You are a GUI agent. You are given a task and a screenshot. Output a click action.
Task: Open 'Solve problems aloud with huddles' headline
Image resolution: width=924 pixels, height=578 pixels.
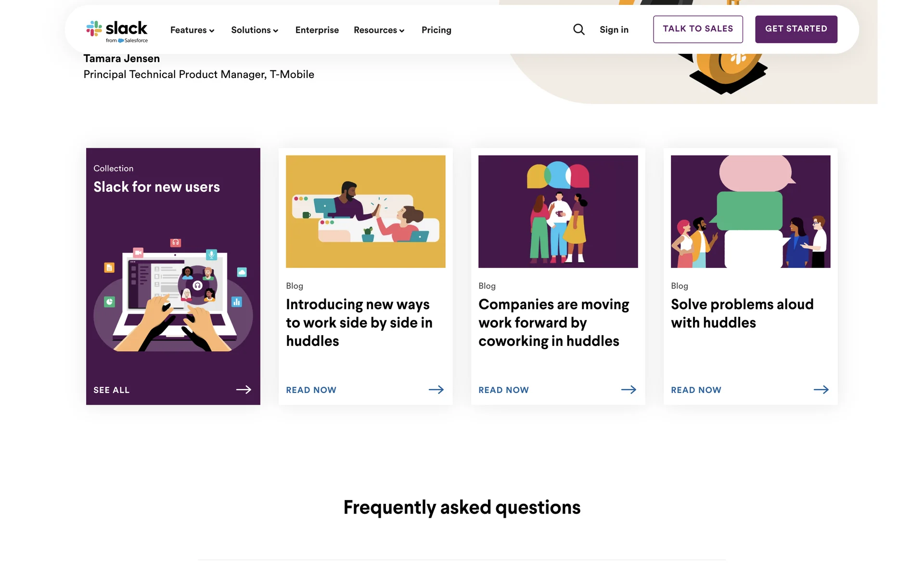[742, 314]
